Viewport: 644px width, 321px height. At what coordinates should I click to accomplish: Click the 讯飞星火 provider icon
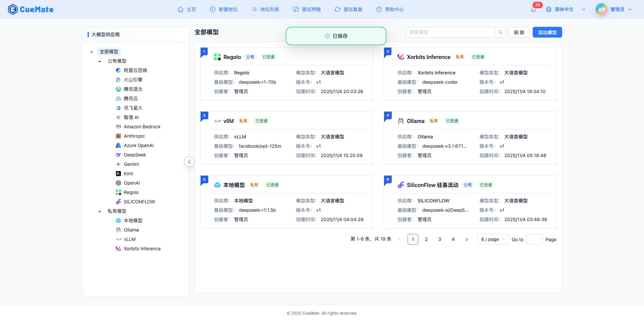(x=118, y=108)
